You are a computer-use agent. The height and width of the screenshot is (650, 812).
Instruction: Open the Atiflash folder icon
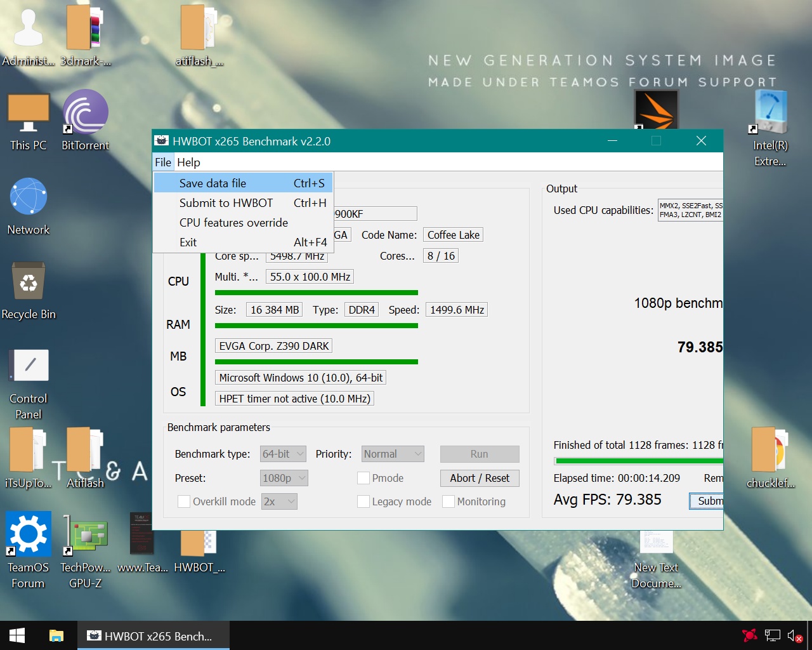pos(85,457)
